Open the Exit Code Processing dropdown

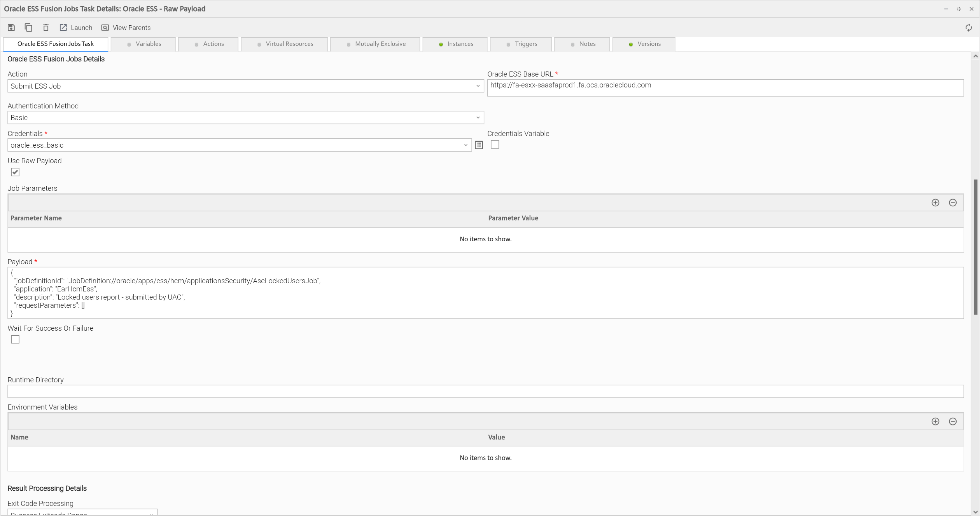pos(82,512)
